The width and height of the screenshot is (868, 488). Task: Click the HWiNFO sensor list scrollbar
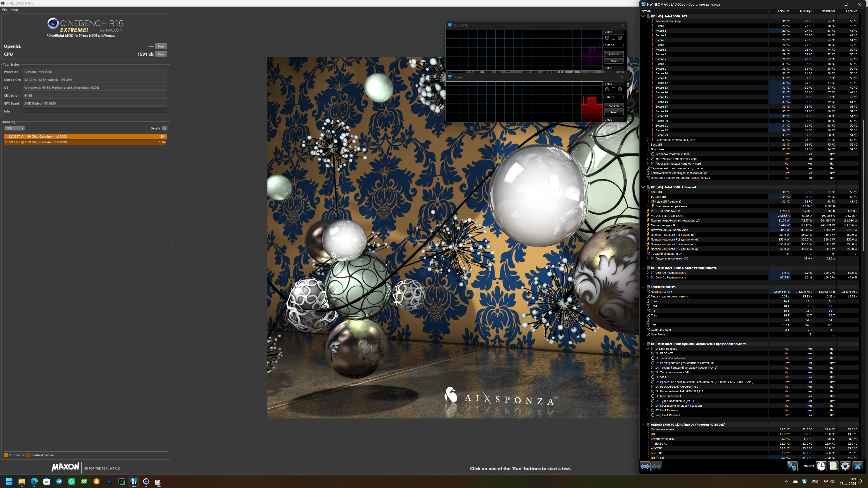tap(863, 185)
